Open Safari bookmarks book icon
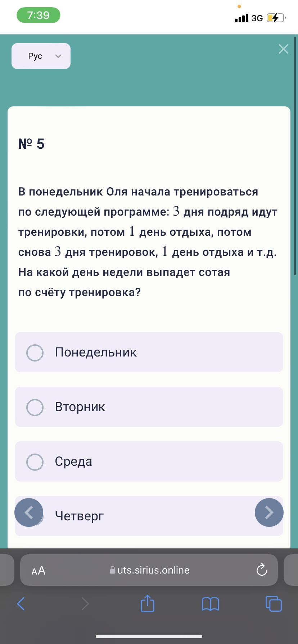 211,604
